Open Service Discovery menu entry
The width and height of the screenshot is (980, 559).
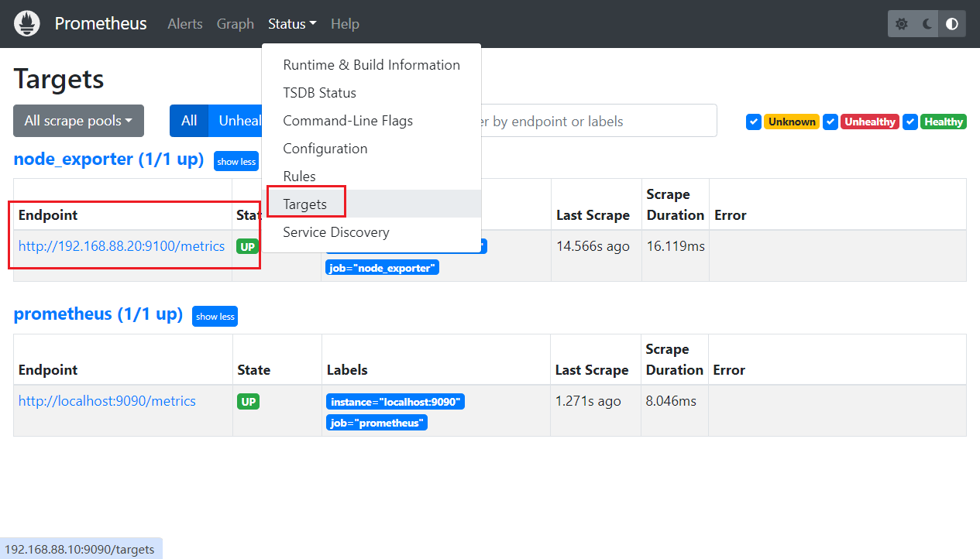pos(371,232)
